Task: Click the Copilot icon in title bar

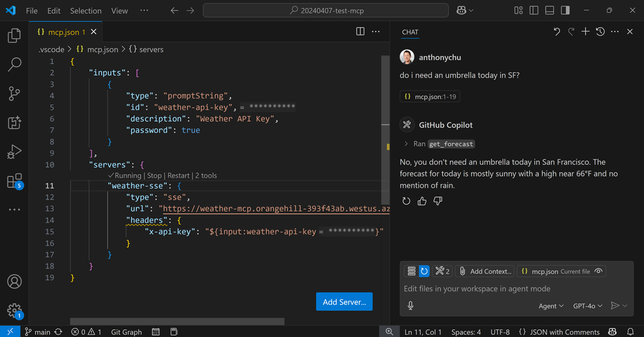Action: click(x=461, y=11)
